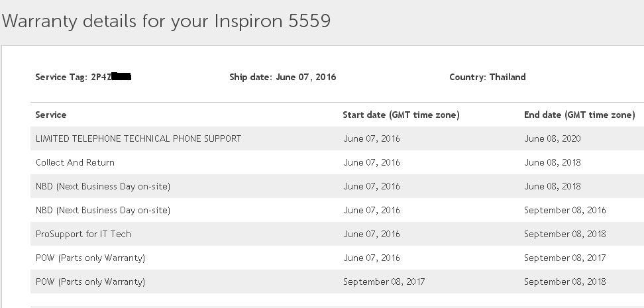
Task: Select the ProSupport for IT Tech entry
Action: (83, 234)
